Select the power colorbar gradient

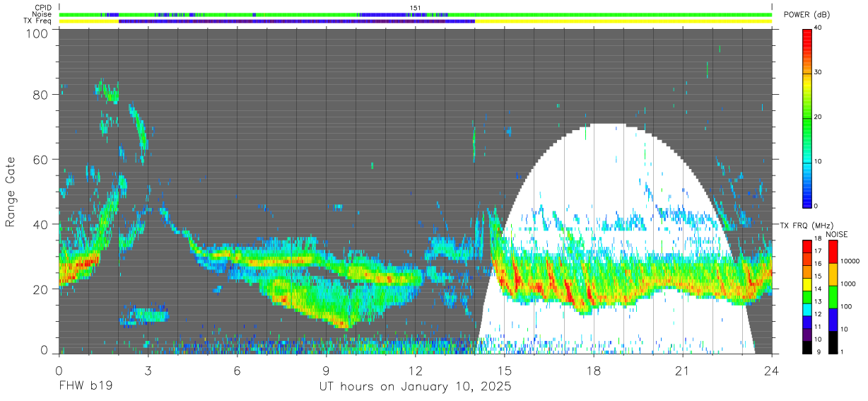[x=807, y=117]
